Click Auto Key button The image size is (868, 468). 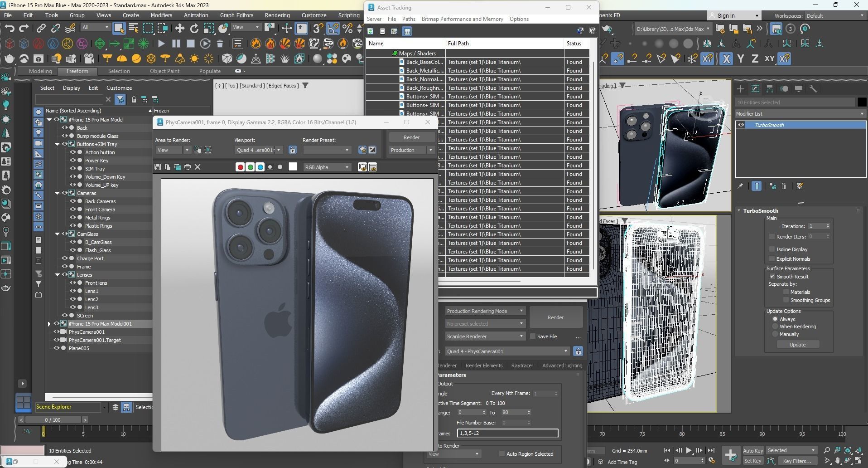click(x=753, y=450)
